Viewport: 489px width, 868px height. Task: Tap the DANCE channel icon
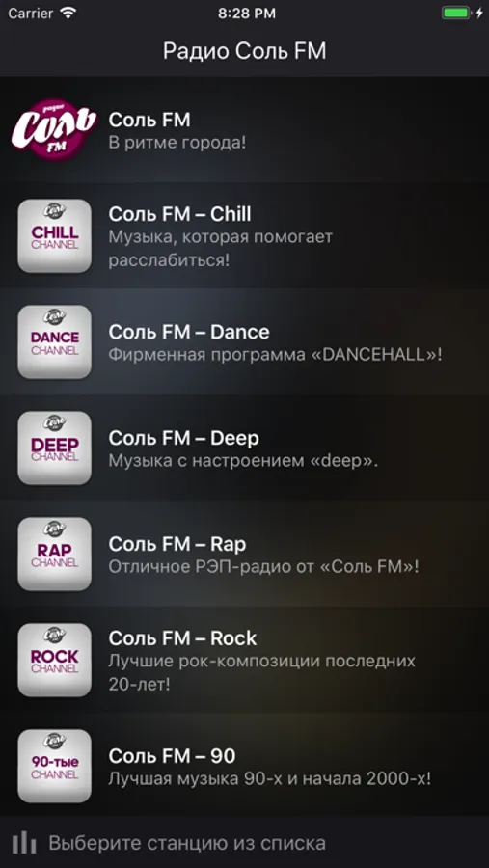(54, 342)
